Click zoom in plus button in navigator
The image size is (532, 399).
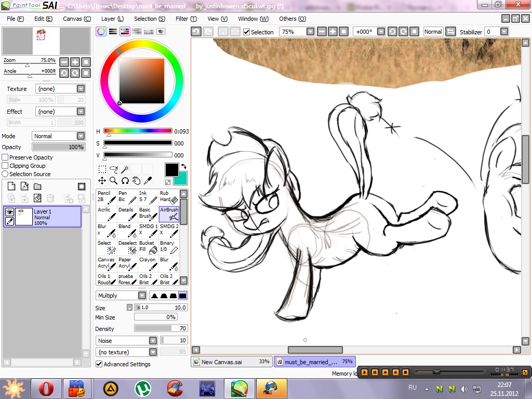tap(75, 62)
